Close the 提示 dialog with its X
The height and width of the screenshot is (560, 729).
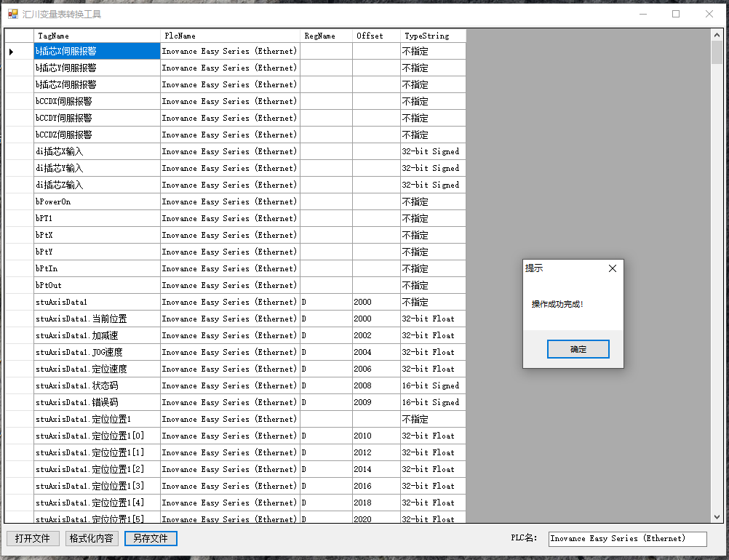(612, 268)
